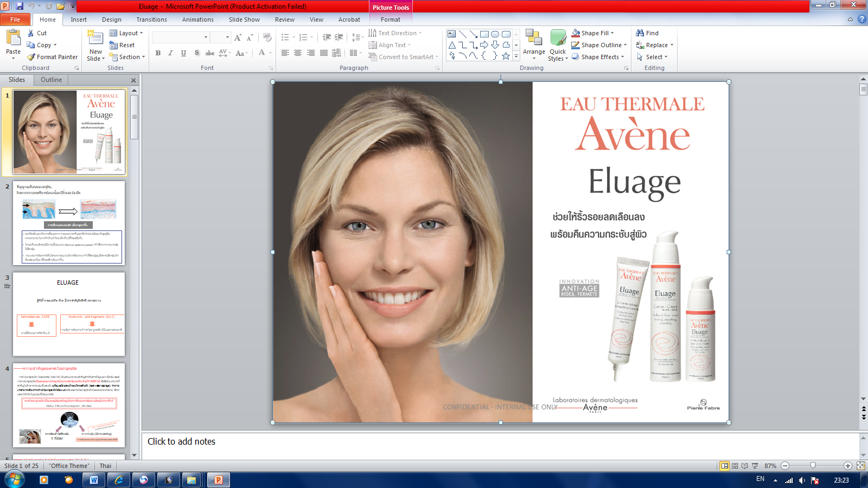The image size is (868, 488).
Task: Open Microsoft Word from taskbar
Action: click(x=94, y=480)
